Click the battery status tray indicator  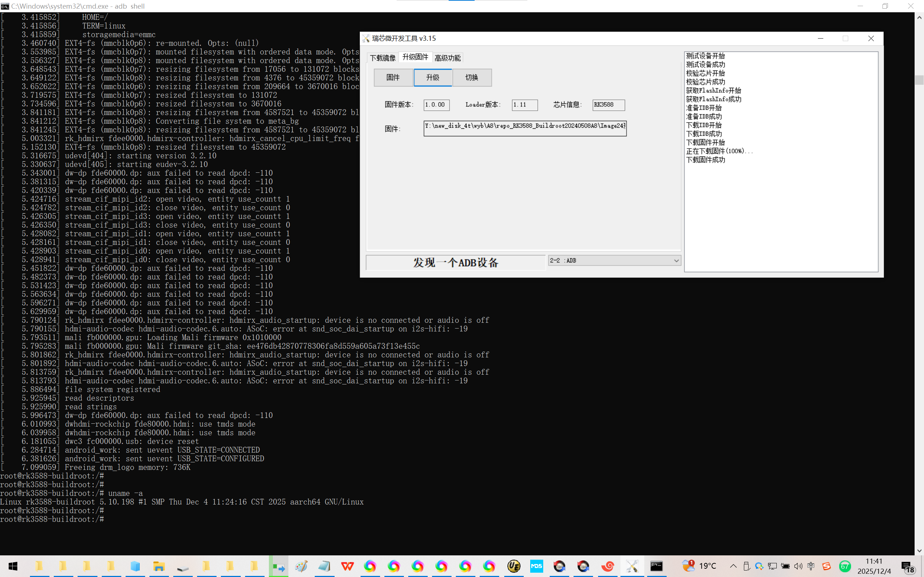click(x=786, y=566)
